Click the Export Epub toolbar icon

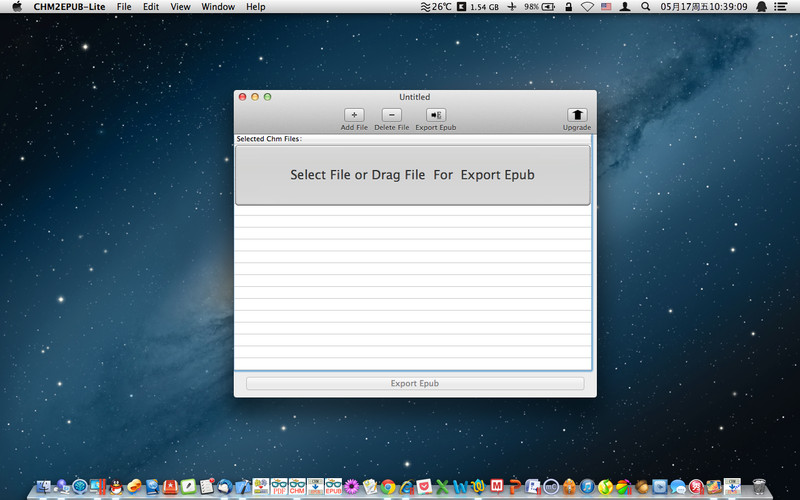click(436, 115)
